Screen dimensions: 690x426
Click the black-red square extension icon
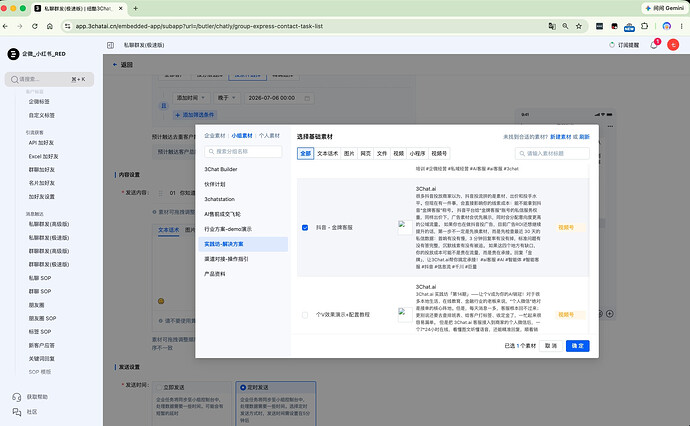coord(614,26)
